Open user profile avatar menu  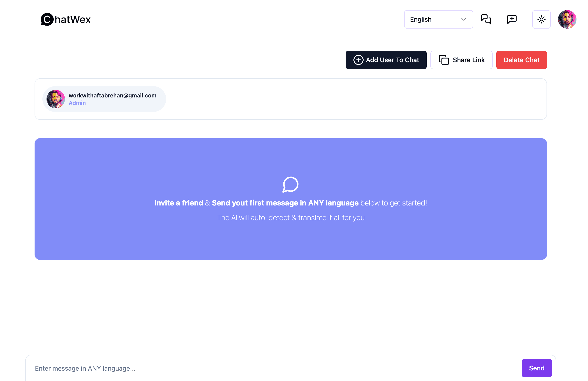pyautogui.click(x=567, y=19)
